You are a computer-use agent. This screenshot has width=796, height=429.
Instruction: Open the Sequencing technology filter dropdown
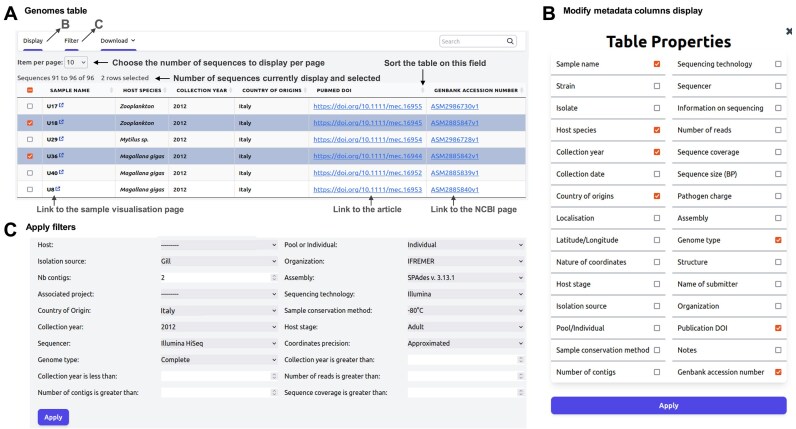466,294
